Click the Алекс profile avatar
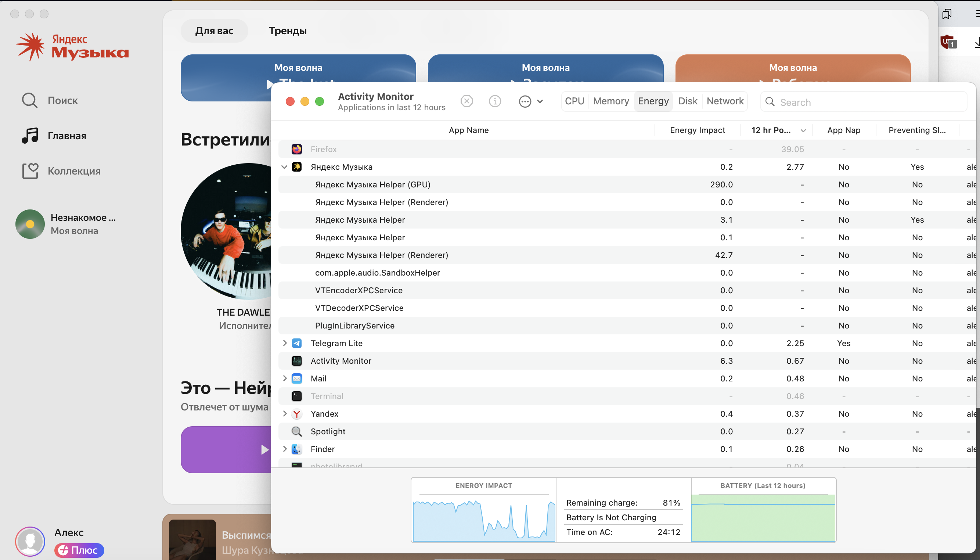The height and width of the screenshot is (560, 980). (30, 542)
